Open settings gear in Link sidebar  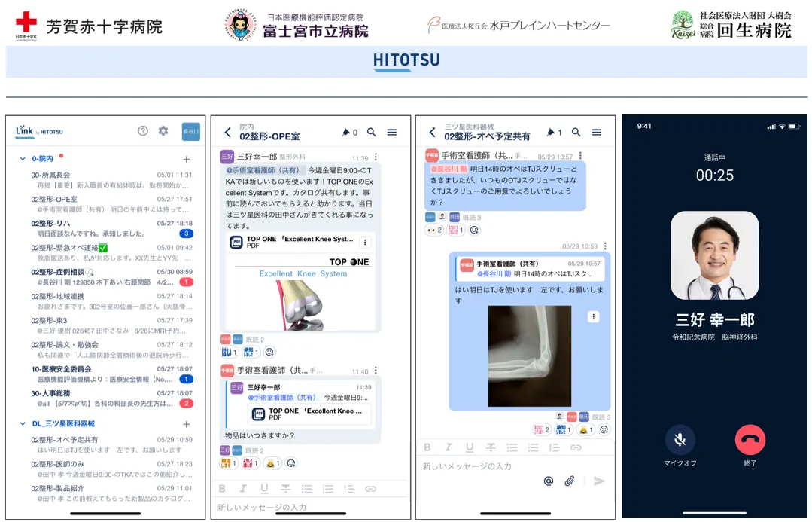pos(163,131)
